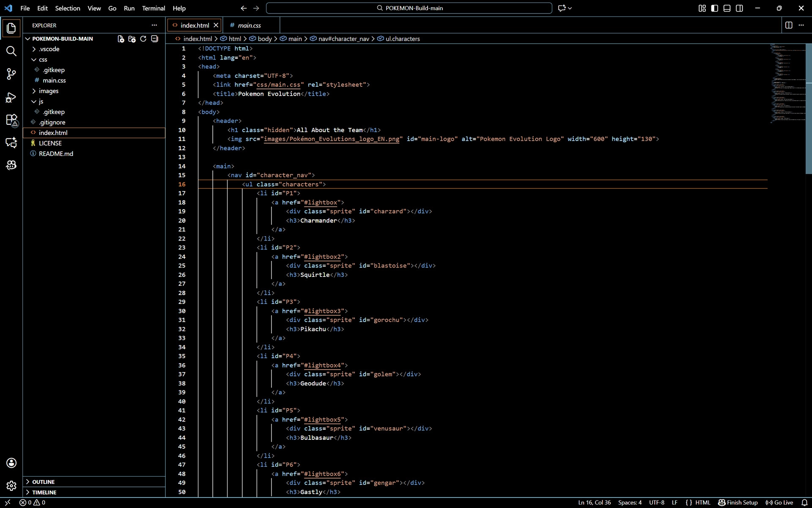
Task: Split the editor to the right
Action: click(788, 25)
